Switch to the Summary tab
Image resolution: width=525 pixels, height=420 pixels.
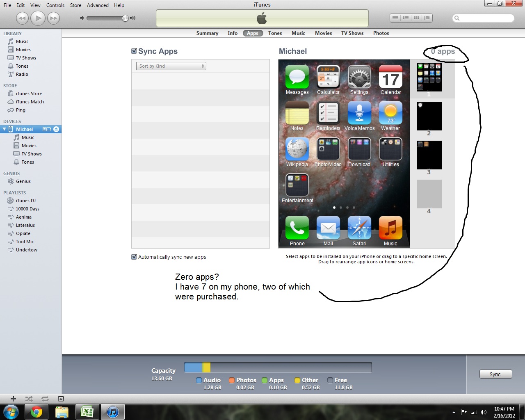207,33
